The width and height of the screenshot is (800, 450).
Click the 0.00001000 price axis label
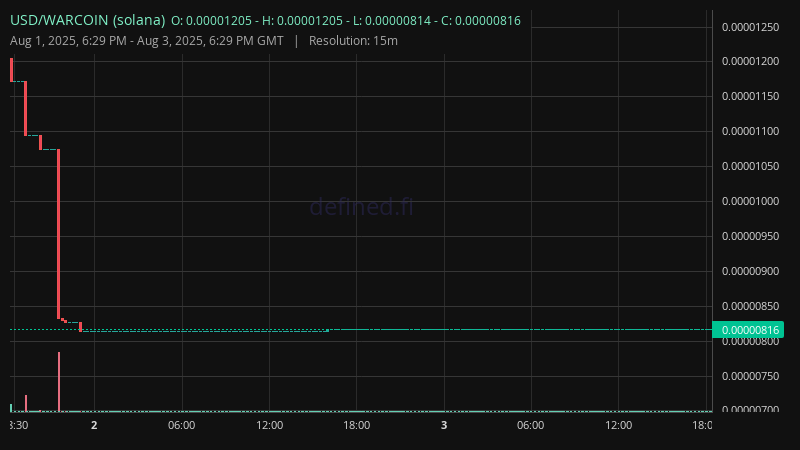coord(751,202)
